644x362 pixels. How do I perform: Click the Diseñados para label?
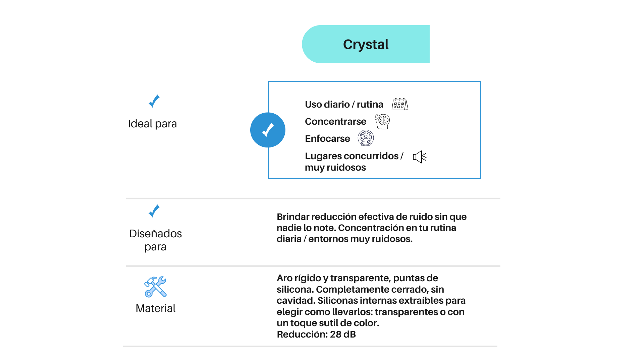click(155, 240)
